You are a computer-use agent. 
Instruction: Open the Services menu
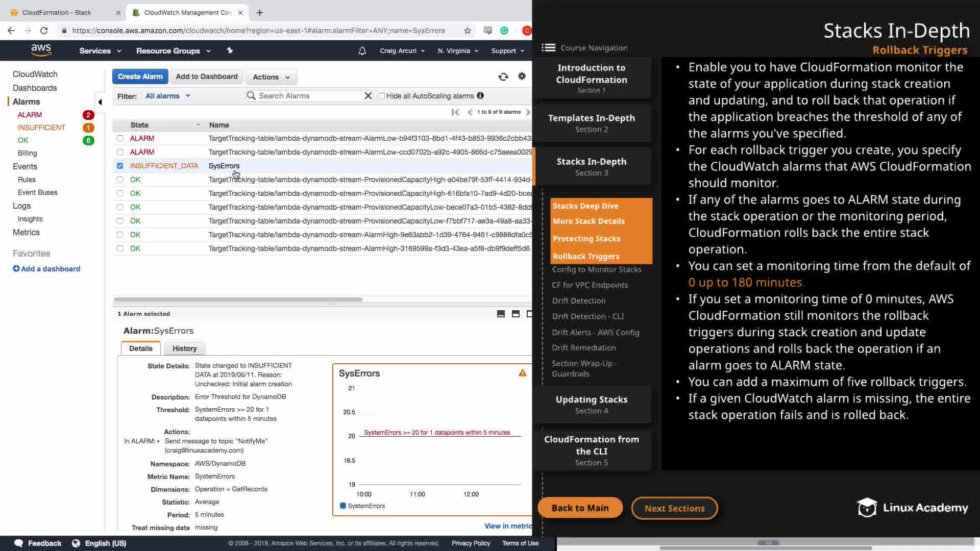(100, 51)
